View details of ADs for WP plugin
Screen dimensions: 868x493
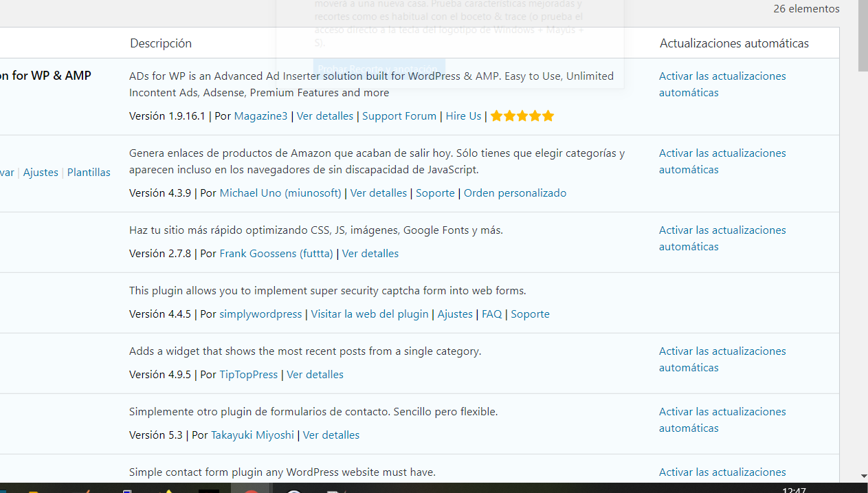(324, 116)
